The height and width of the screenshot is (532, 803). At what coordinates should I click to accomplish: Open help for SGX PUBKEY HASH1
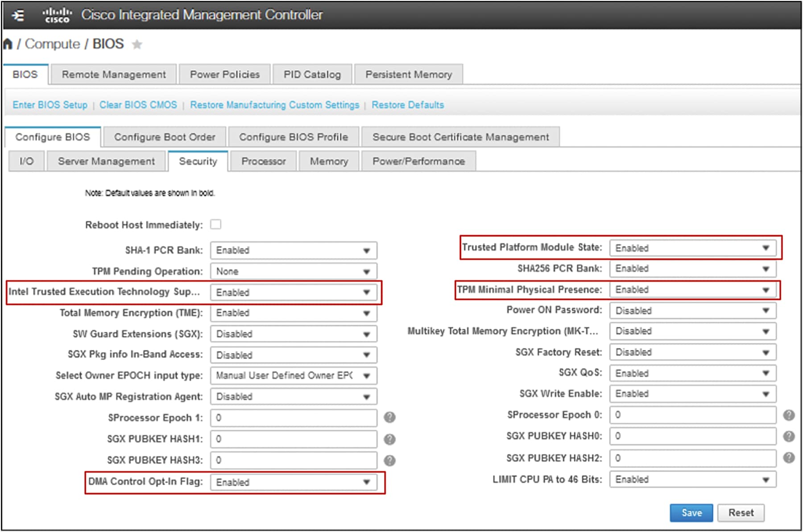click(389, 439)
